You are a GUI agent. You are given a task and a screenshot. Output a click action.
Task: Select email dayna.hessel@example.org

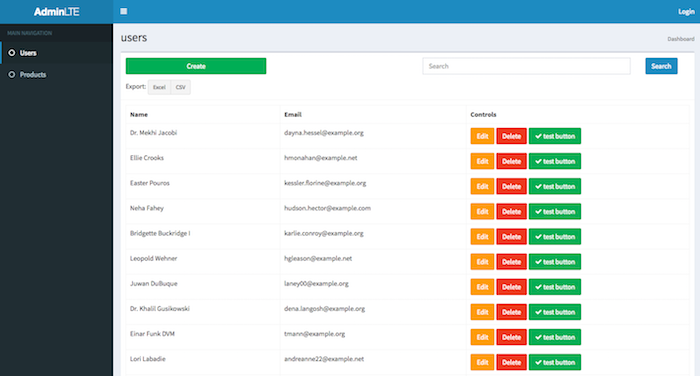click(x=324, y=133)
